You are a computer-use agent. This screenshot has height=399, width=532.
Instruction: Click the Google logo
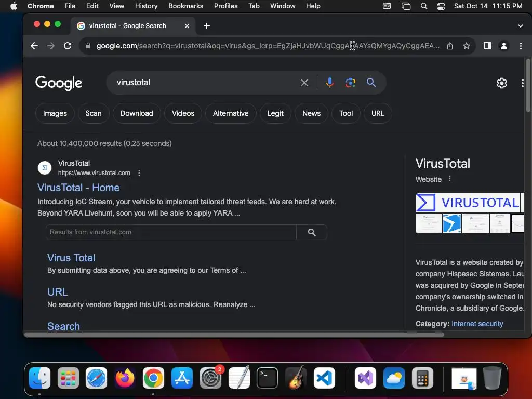tap(59, 83)
